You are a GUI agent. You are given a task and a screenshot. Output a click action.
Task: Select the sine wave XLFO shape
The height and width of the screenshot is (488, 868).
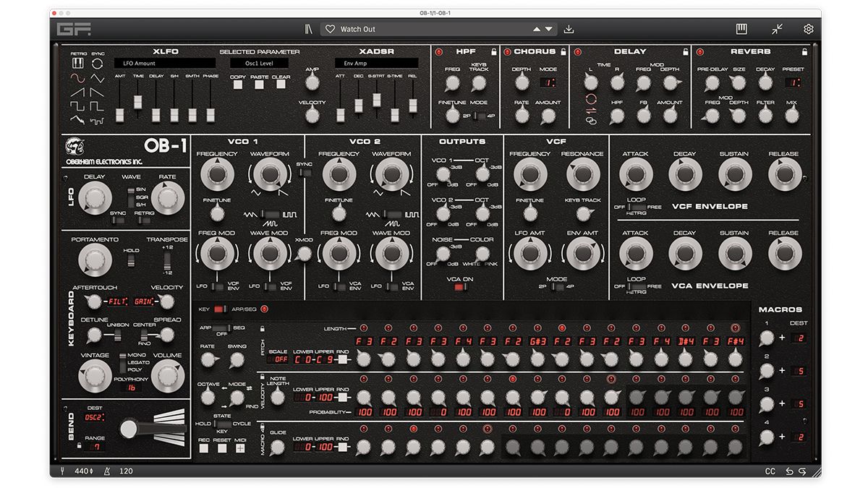coord(77,77)
